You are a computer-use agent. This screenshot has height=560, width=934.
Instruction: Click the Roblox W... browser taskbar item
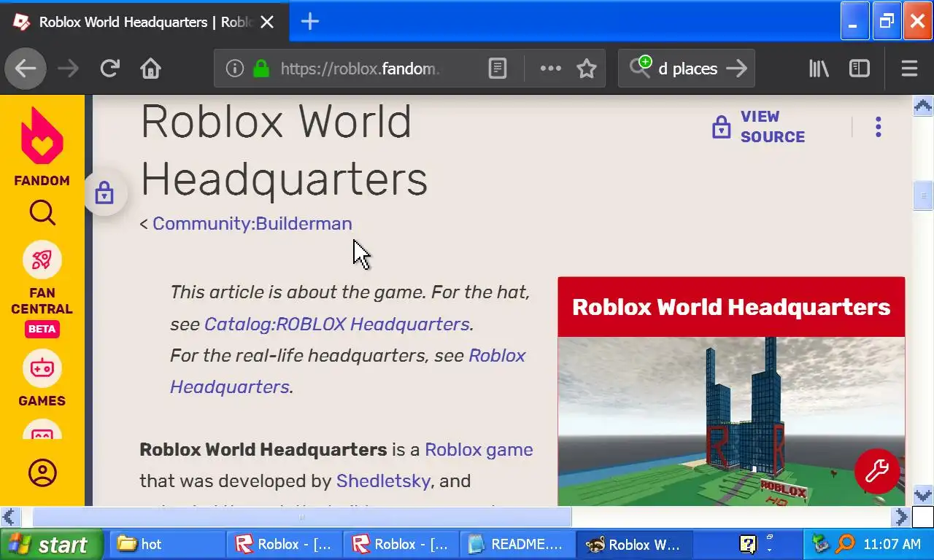pyautogui.click(x=634, y=544)
